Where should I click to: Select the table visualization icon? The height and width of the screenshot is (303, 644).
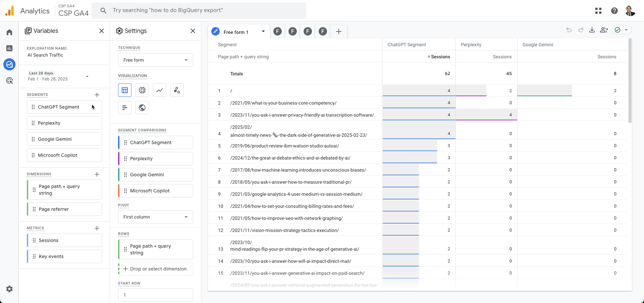click(x=125, y=90)
